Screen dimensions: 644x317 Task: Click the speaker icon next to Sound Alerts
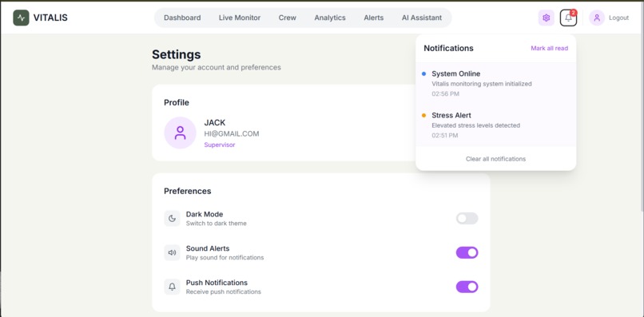(172, 252)
